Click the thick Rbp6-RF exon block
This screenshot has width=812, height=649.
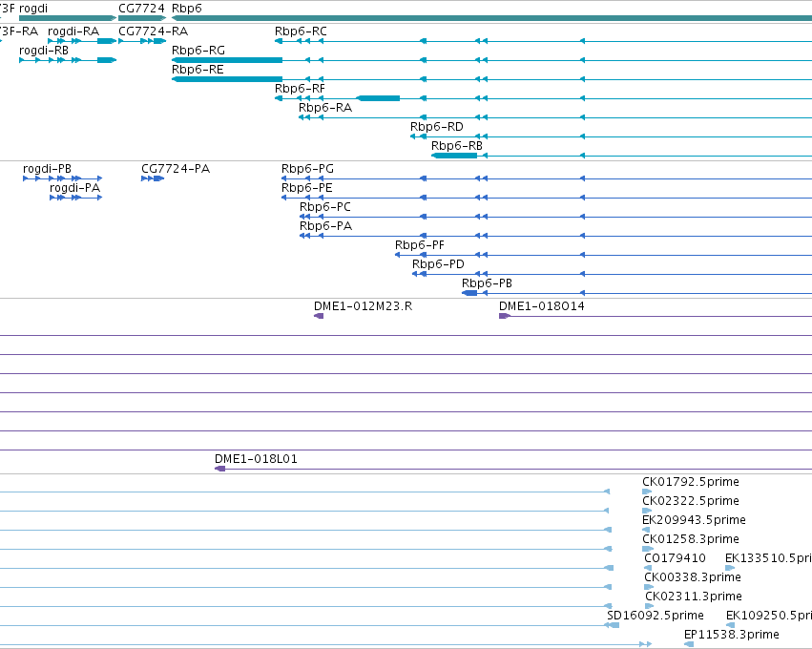tap(378, 98)
